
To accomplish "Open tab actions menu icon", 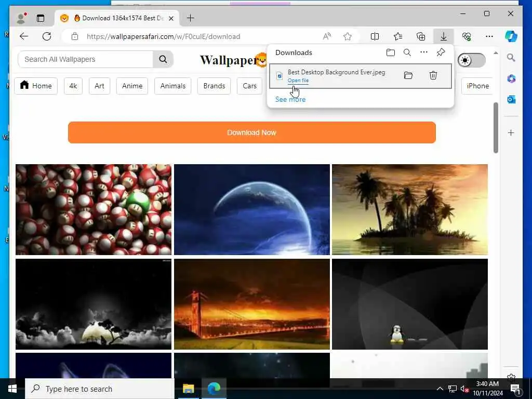I will tap(41, 18).
